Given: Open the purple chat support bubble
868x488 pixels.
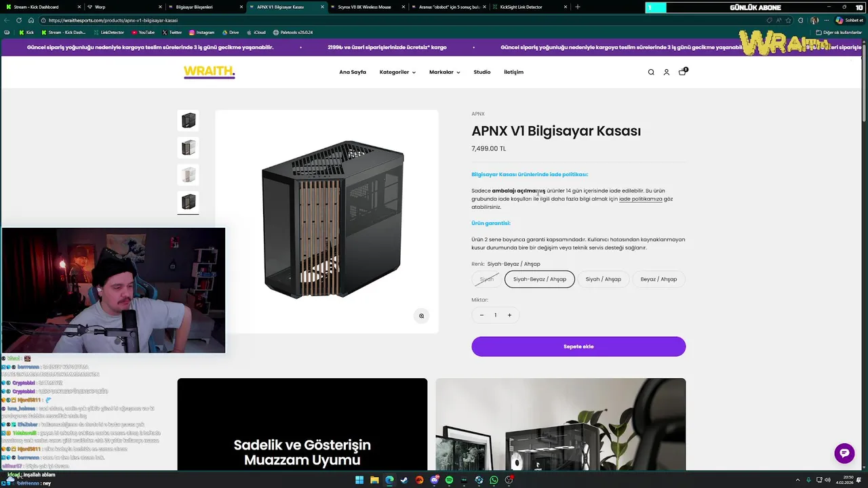Looking at the screenshot, I should [844, 453].
